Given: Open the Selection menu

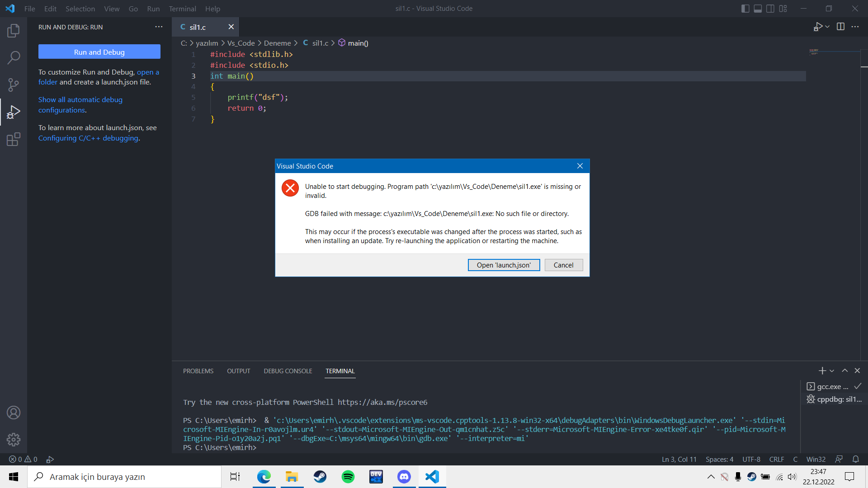Looking at the screenshot, I should coord(80,9).
